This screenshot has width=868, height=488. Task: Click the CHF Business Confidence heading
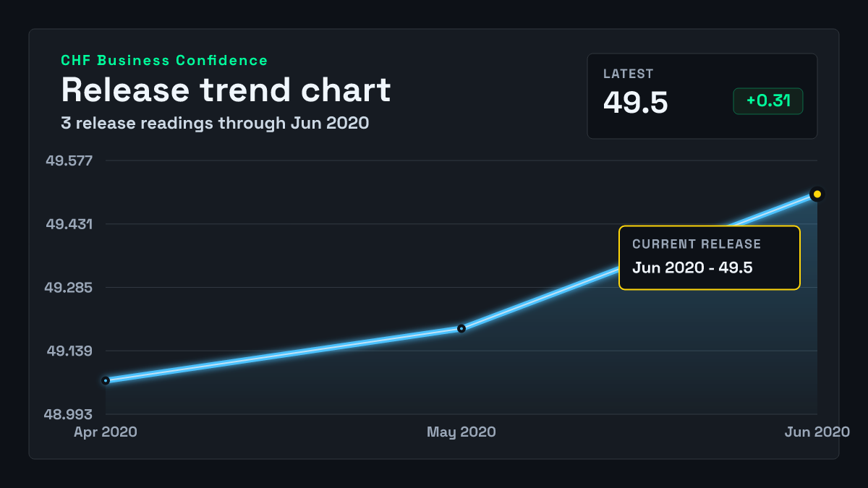pyautogui.click(x=164, y=61)
